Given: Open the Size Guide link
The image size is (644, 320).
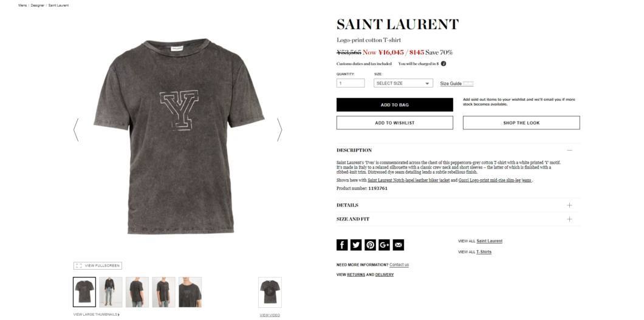Looking at the screenshot, I should click(451, 84).
